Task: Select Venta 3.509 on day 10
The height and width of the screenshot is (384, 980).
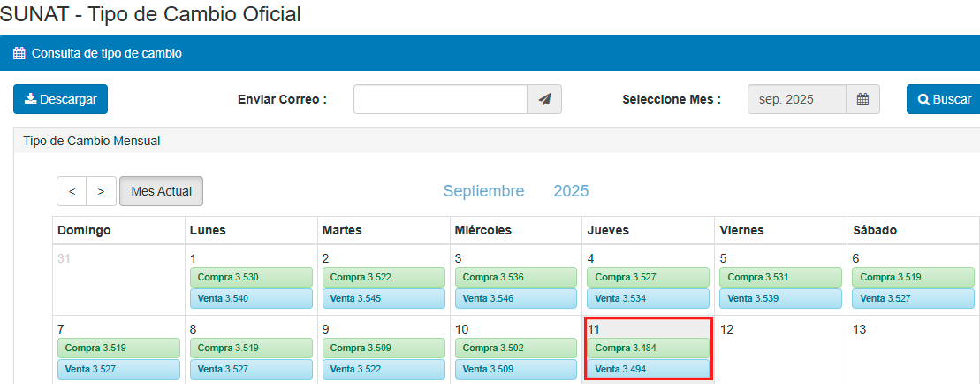Action: [x=516, y=369]
